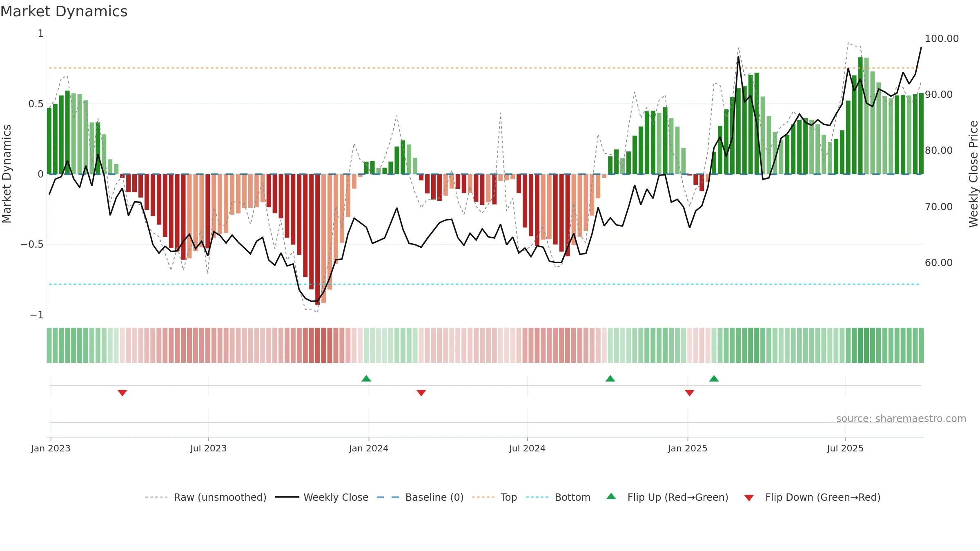The width and height of the screenshot is (980, 551).
Task: Select the flip-down marker at Jan 2025
Action: click(689, 393)
